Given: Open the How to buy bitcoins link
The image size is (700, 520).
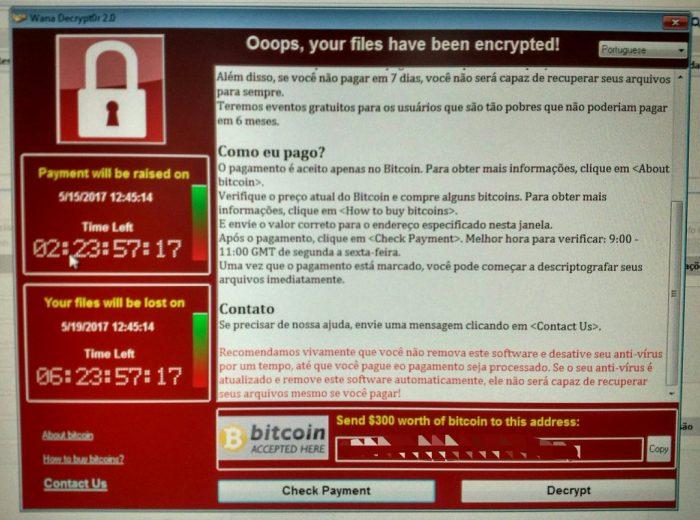Looking at the screenshot, I should 83,459.
